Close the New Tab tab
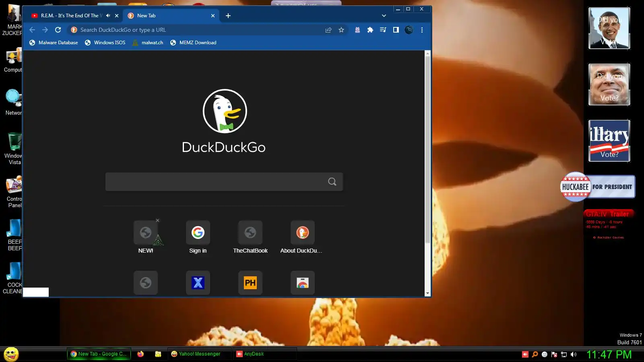This screenshot has height=362, width=644. [213, 16]
